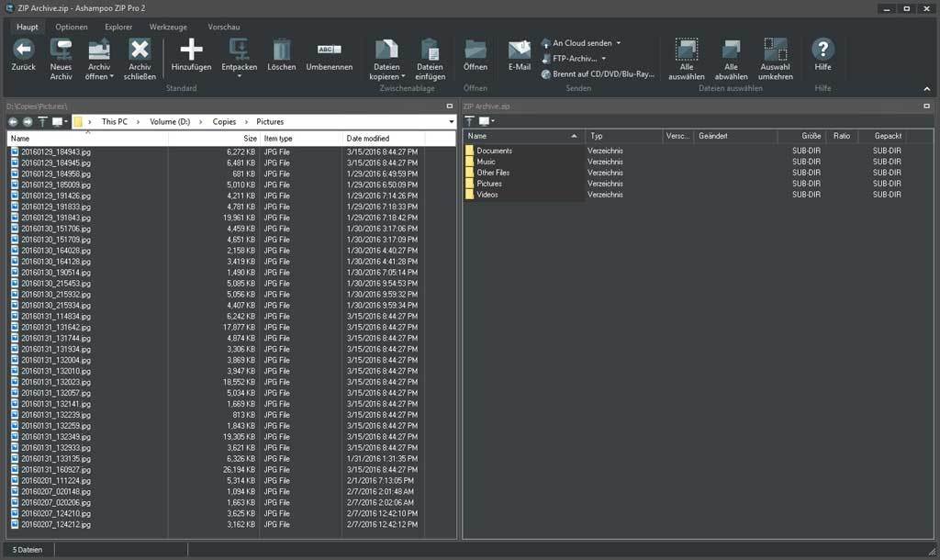Screen dimensions: 940x560
Task: Expand the address bar history dropdown
Action: coord(452,122)
